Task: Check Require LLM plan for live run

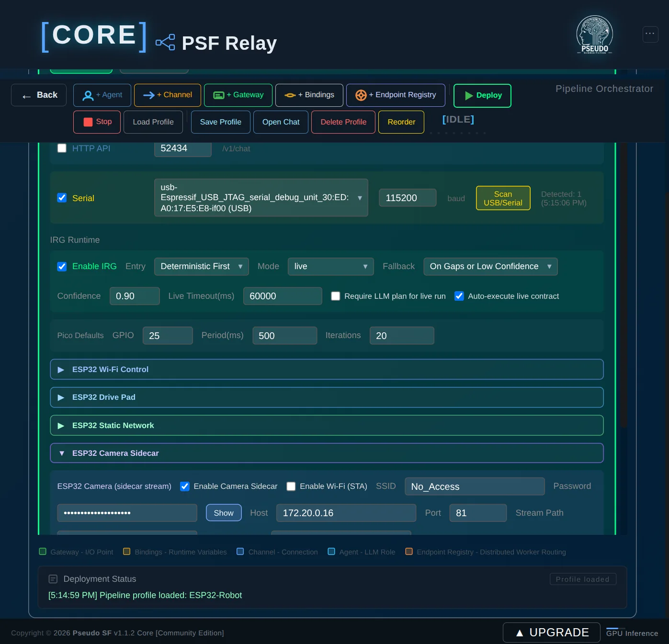Action: pos(336,296)
